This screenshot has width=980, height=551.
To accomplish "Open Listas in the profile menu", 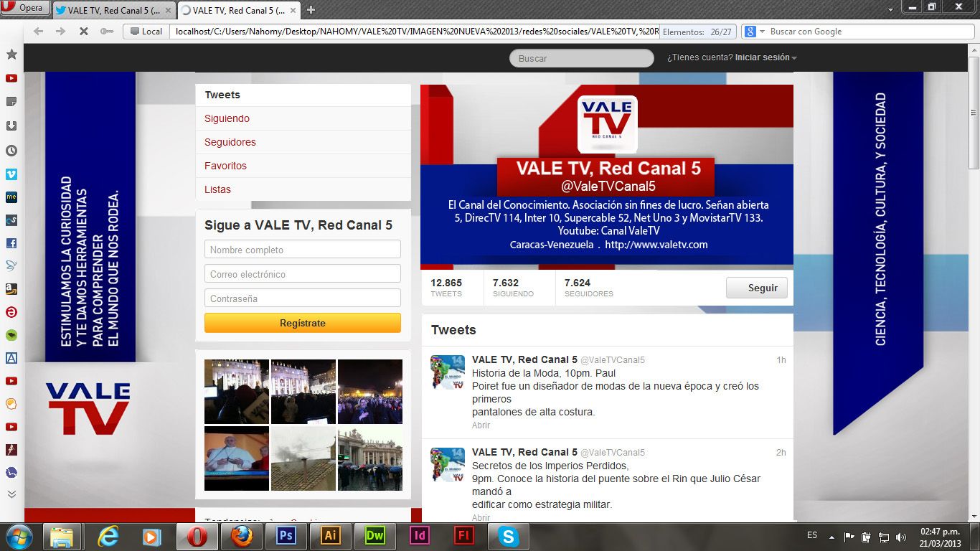I will [x=303, y=189].
